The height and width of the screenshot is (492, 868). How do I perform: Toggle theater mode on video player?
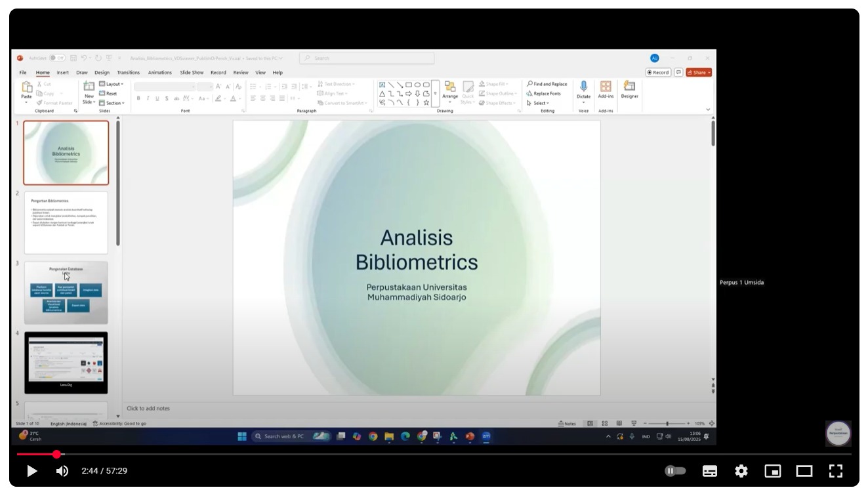click(804, 471)
